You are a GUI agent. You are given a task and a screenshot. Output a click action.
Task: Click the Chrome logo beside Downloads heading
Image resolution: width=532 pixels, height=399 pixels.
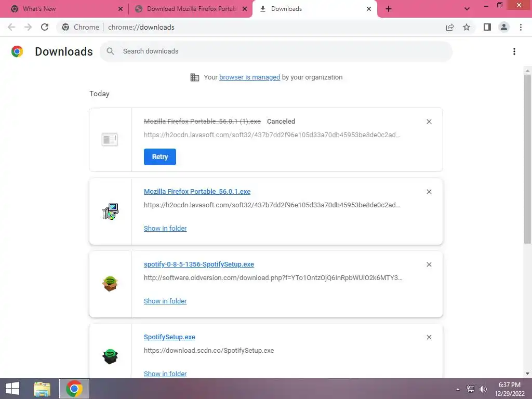coord(17,51)
